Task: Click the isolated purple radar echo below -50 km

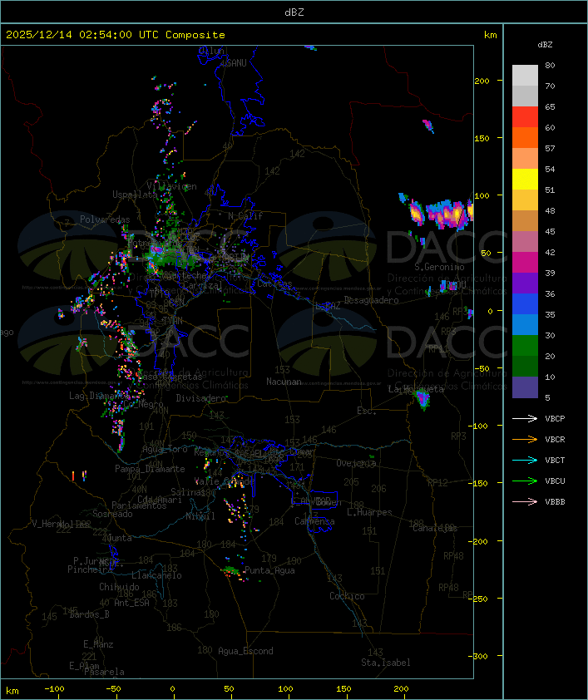Action: click(x=422, y=399)
